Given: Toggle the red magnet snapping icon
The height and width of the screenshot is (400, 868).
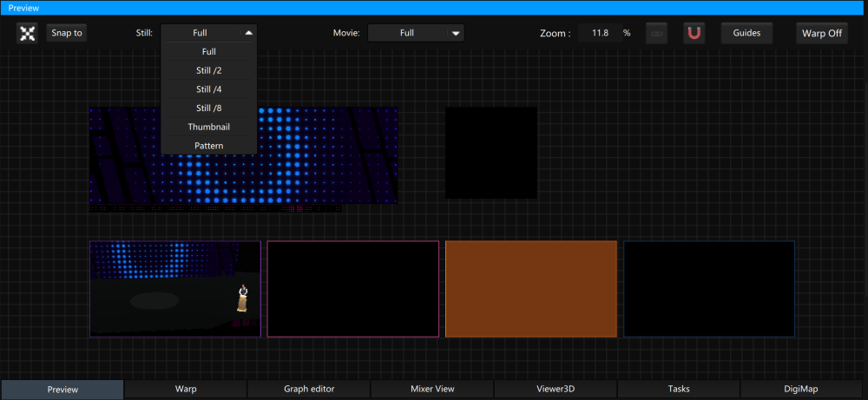Looking at the screenshot, I should pyautogui.click(x=694, y=34).
